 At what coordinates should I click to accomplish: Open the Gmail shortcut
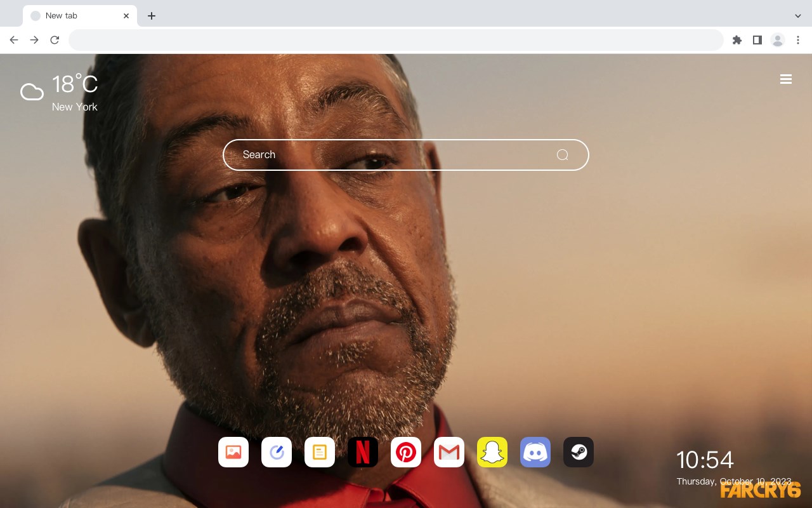[449, 452]
